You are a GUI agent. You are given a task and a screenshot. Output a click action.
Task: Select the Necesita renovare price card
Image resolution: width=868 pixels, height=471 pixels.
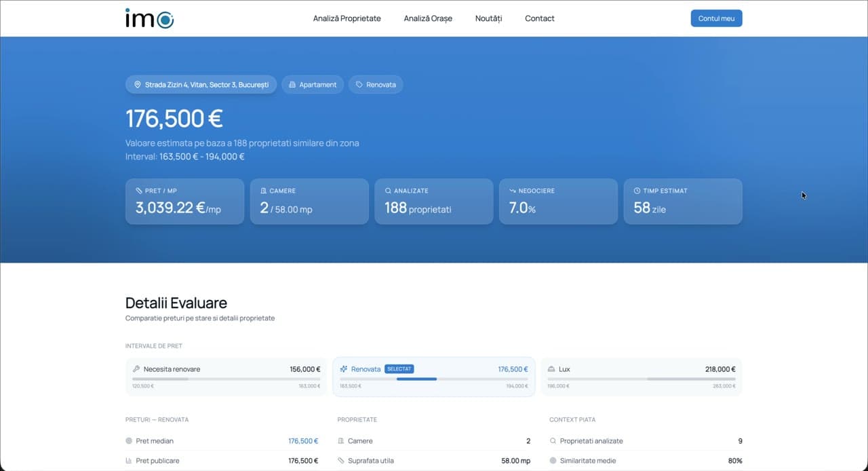226,377
